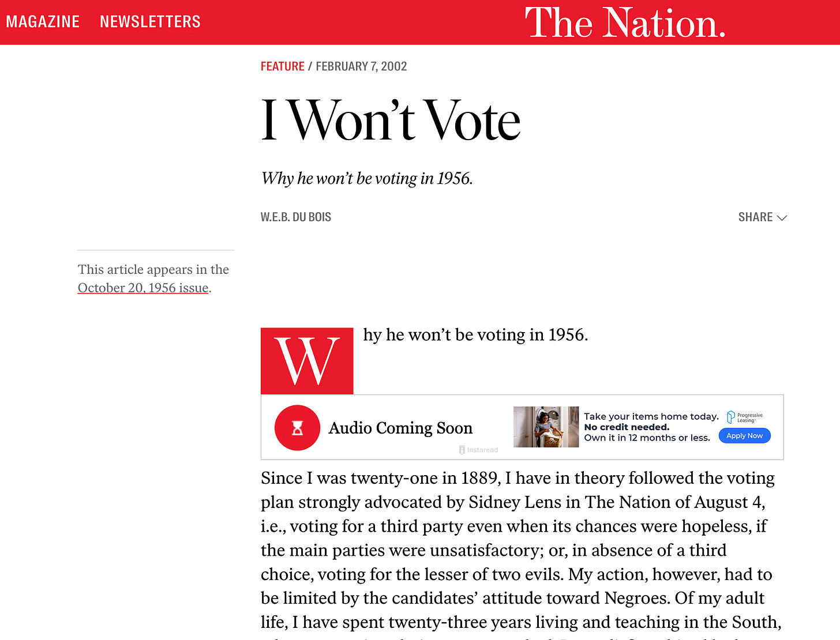Open the NEWSLETTERS menu item

[x=150, y=22]
